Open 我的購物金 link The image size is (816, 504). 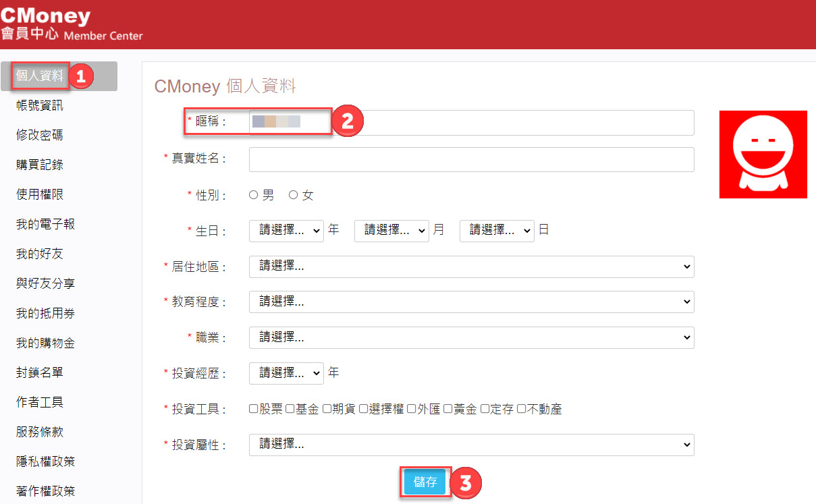[x=45, y=343]
